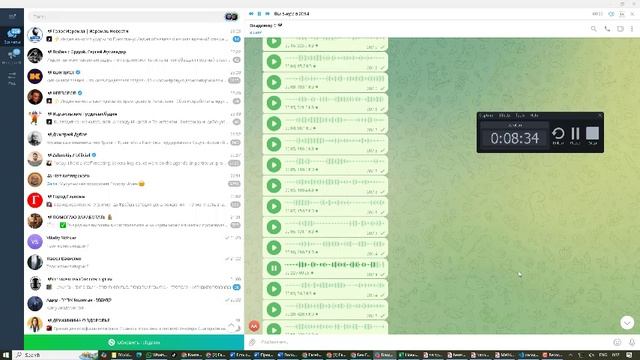640x360 pixels.
Task: Stop the screen recording
Action: pyautogui.click(x=592, y=134)
